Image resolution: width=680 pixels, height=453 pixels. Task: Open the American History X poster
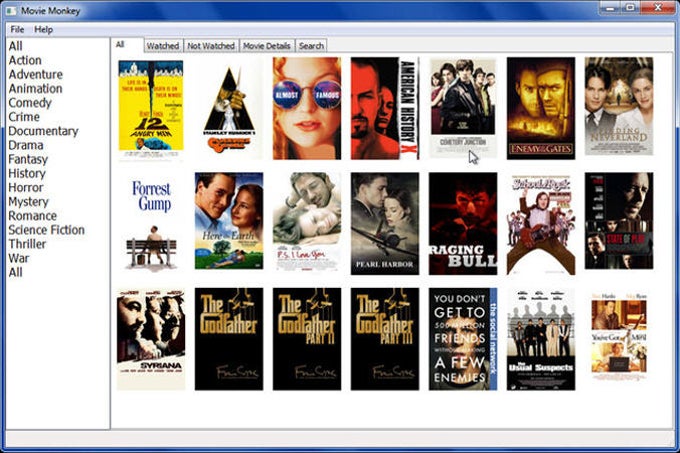click(x=385, y=108)
